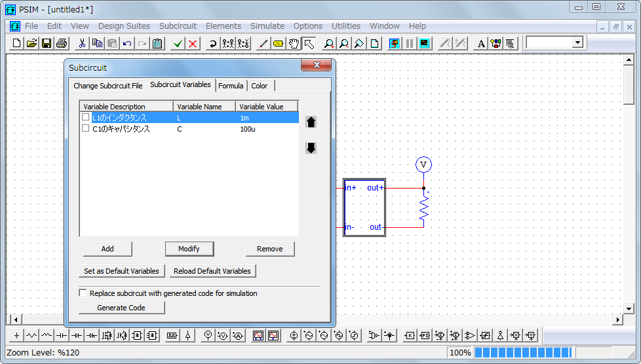Open the Design Suites menu
This screenshot has width=641, height=364.
[x=124, y=26]
